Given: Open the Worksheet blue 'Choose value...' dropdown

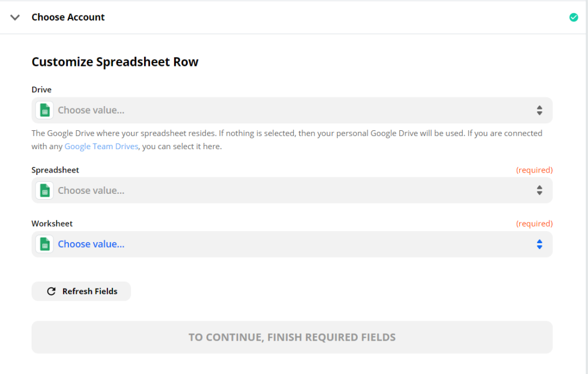Looking at the screenshot, I should (292, 244).
